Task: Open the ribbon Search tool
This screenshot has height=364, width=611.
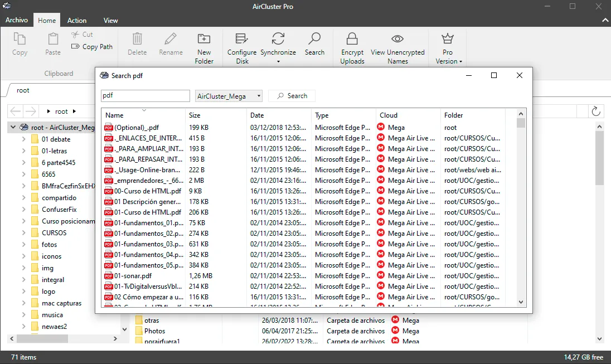Action: click(314, 44)
